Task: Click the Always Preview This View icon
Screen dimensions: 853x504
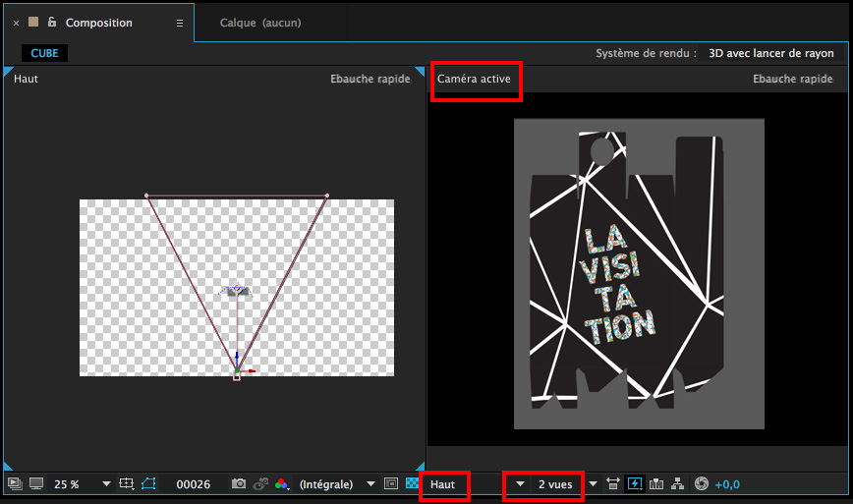Action: pos(15,484)
